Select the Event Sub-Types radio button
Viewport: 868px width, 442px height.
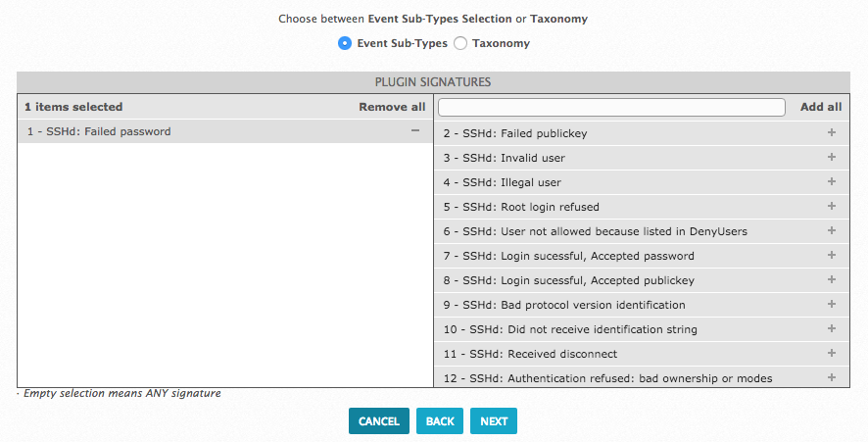(x=344, y=43)
